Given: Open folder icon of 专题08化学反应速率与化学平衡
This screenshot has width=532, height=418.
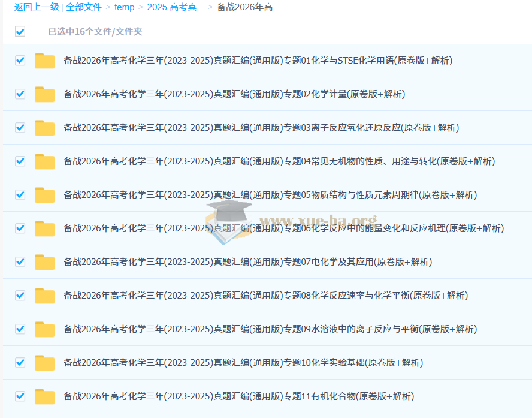Looking at the screenshot, I should (44, 296).
